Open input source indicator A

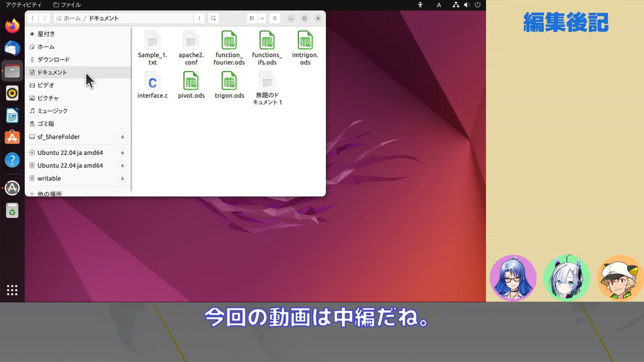coord(439,5)
